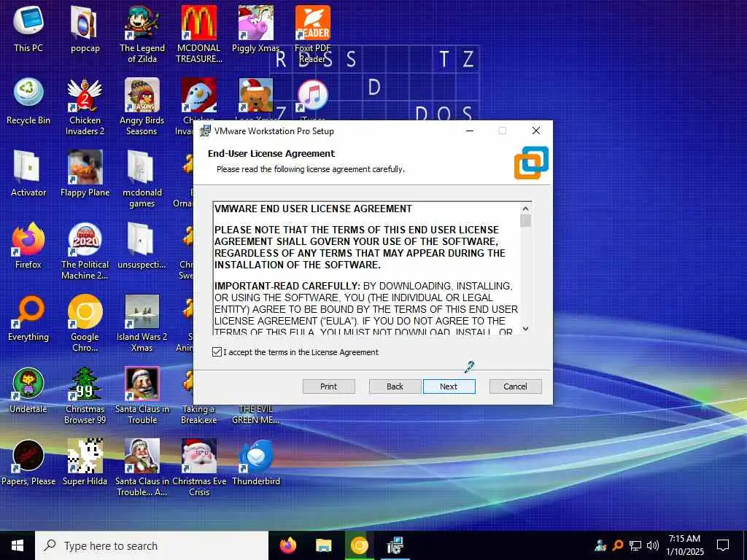This screenshot has height=560, width=747.
Task: Click the installer taskbar icon
Action: tap(395, 545)
